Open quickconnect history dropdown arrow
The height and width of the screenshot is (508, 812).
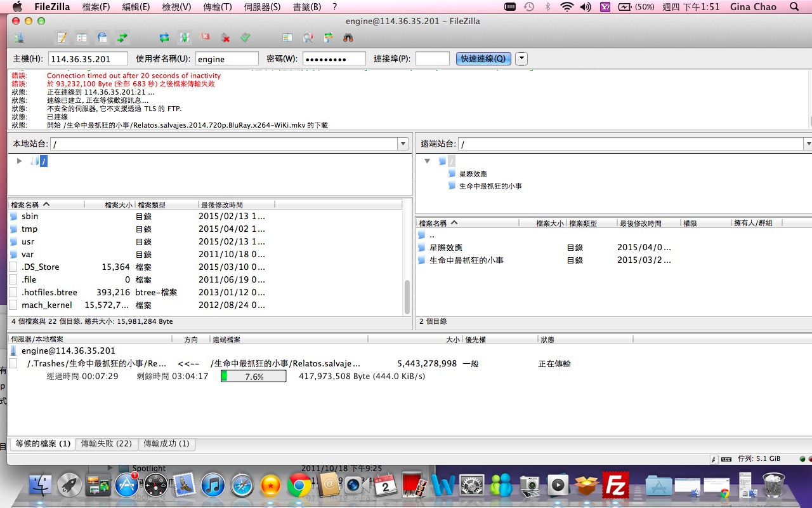pos(521,58)
